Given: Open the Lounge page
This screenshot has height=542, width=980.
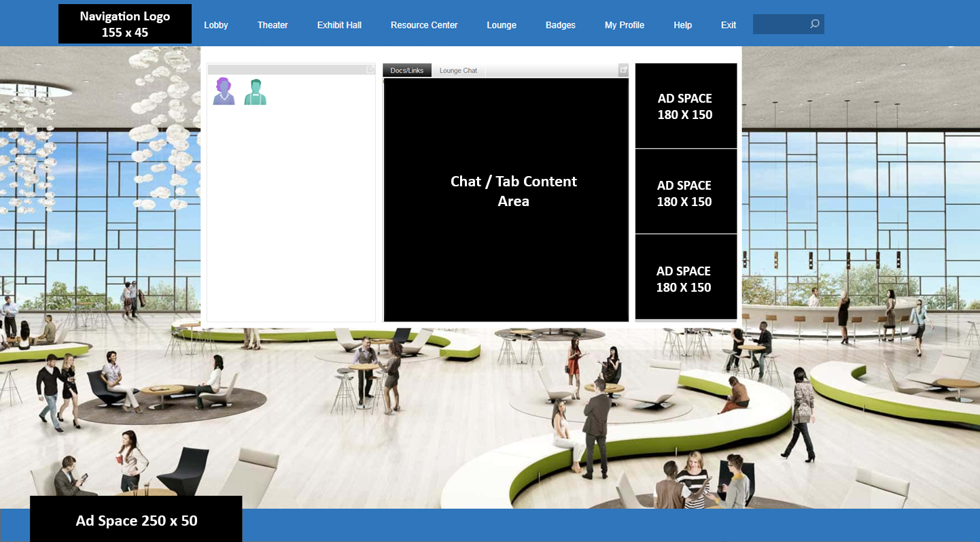Looking at the screenshot, I should pos(502,25).
